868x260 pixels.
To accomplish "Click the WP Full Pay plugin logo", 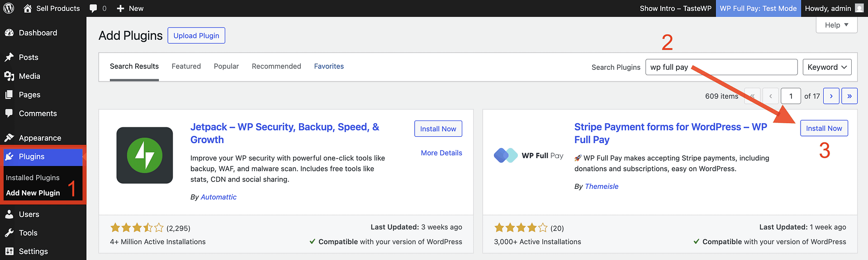I will 528,155.
